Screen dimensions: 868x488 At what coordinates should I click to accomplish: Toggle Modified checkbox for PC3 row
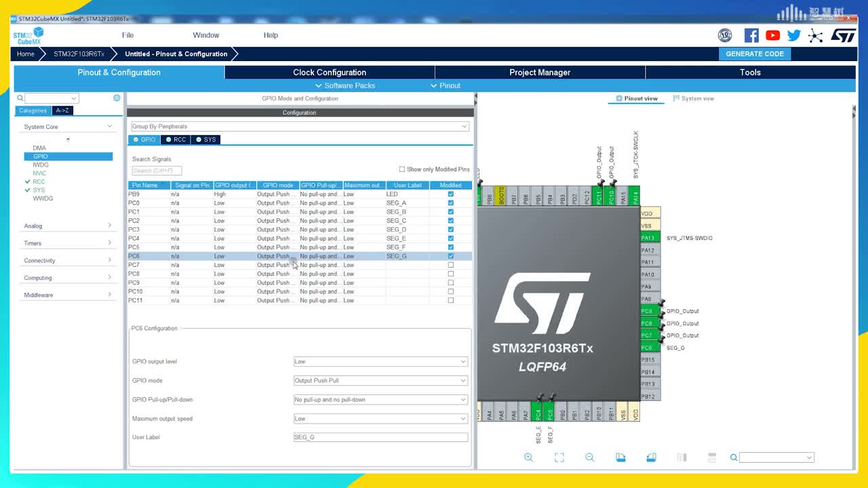tap(451, 230)
